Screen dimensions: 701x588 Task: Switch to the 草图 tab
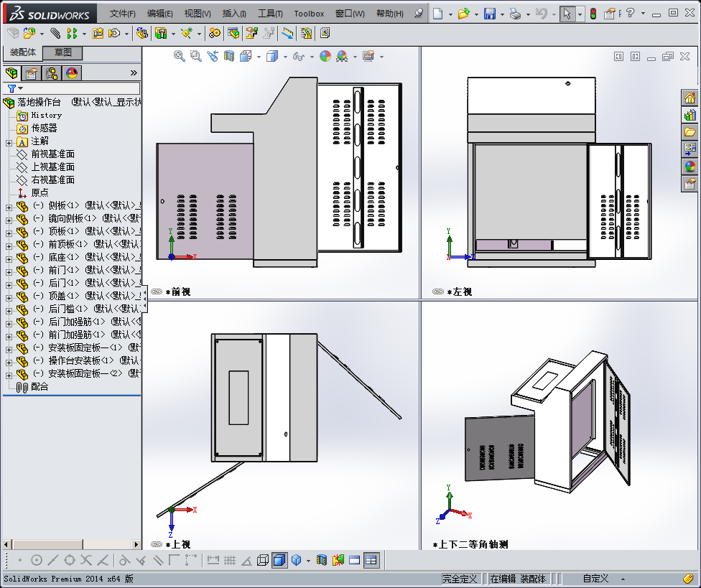pos(62,52)
